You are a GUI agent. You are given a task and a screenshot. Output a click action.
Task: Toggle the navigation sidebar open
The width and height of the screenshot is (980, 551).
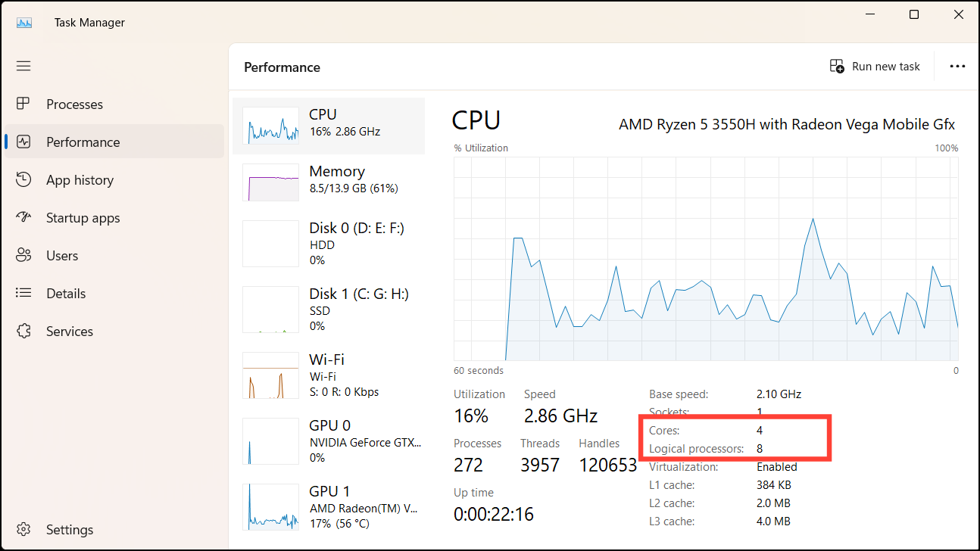(x=23, y=66)
